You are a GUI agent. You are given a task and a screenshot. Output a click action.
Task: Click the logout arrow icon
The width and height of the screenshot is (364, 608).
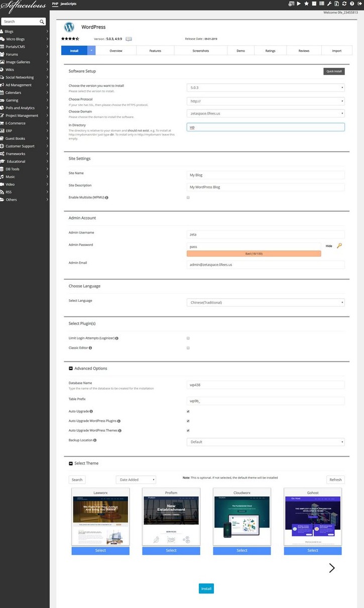(x=359, y=4)
